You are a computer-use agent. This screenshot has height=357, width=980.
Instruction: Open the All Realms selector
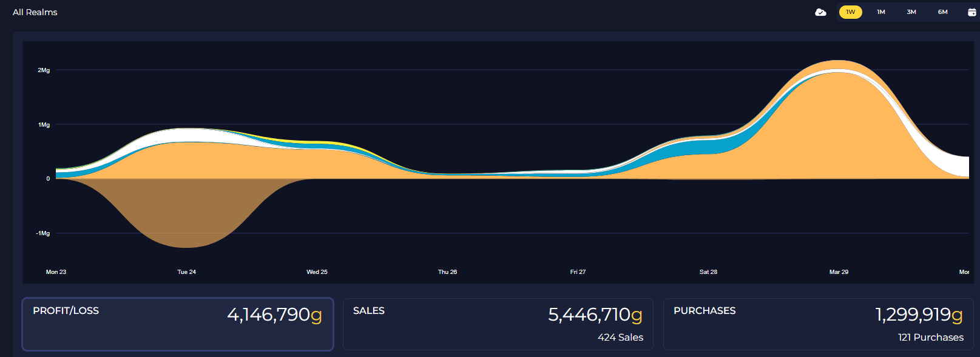pyautogui.click(x=35, y=12)
